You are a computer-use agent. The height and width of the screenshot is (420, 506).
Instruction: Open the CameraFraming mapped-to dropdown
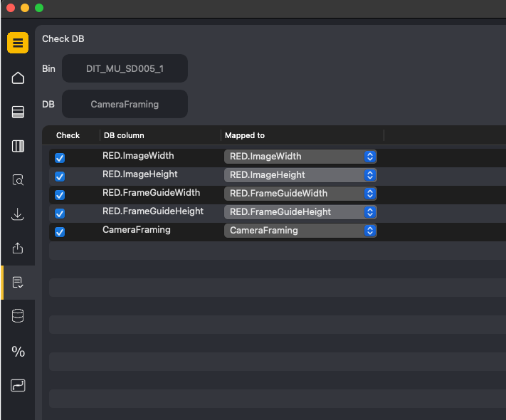tap(300, 231)
